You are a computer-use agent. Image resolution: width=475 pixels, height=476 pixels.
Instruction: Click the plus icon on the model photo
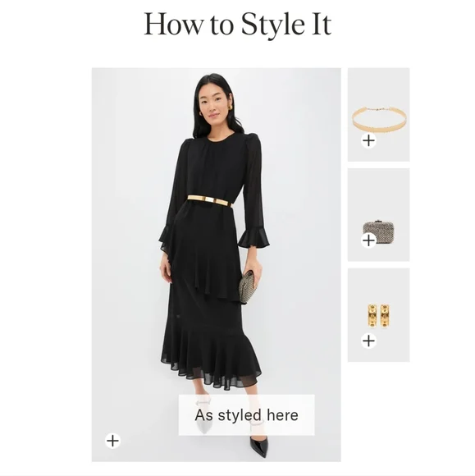click(112, 441)
